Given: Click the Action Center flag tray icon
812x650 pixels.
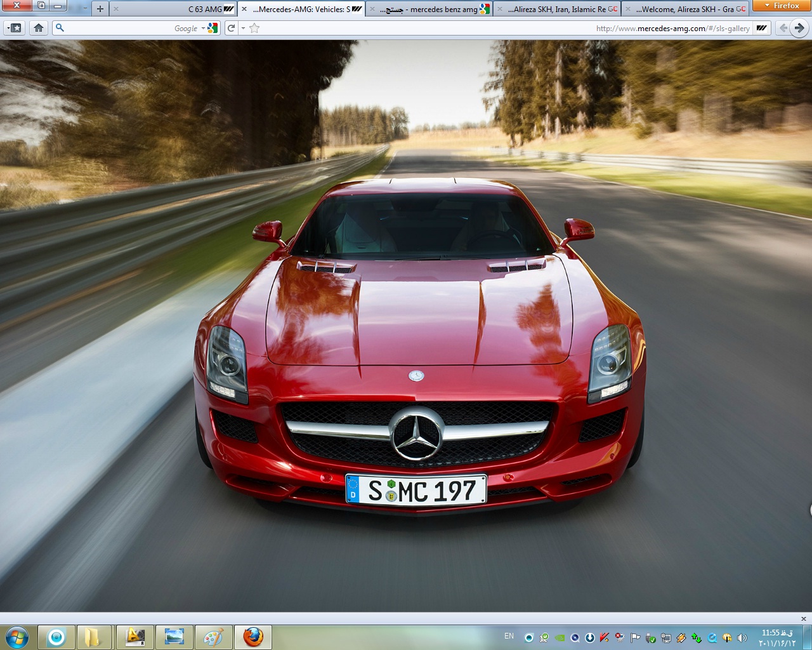Looking at the screenshot, I should click(635, 637).
